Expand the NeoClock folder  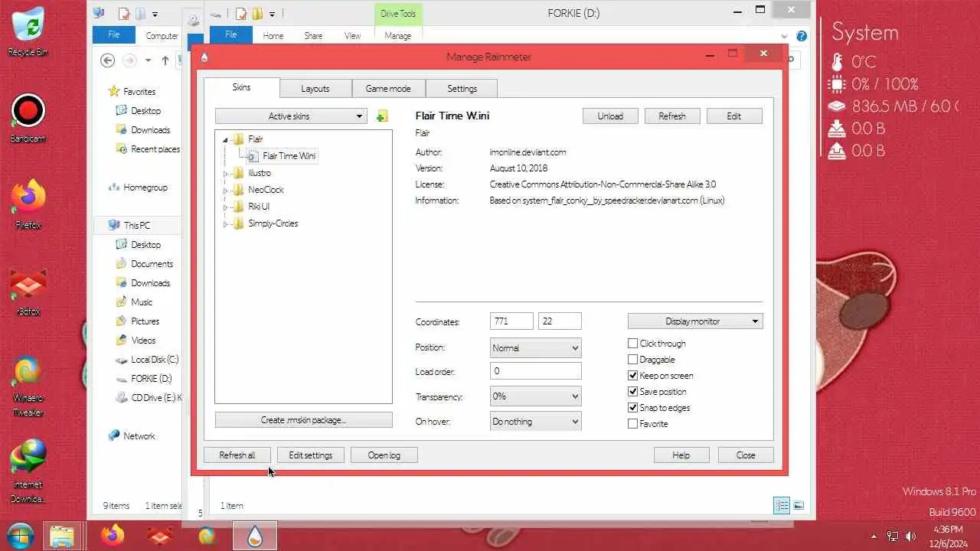226,191
